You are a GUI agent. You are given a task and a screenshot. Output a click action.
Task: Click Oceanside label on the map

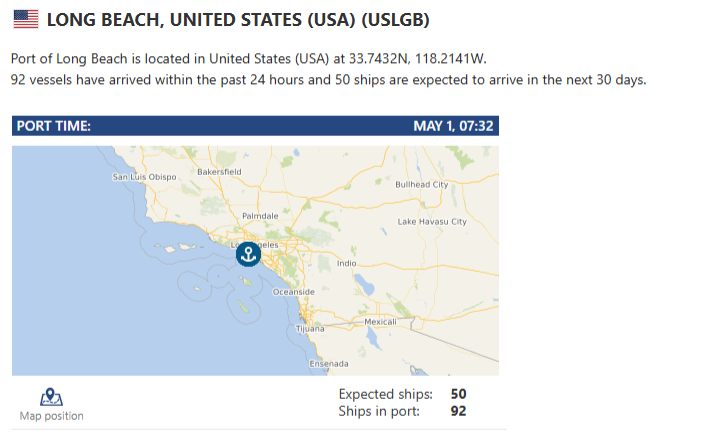(x=294, y=292)
